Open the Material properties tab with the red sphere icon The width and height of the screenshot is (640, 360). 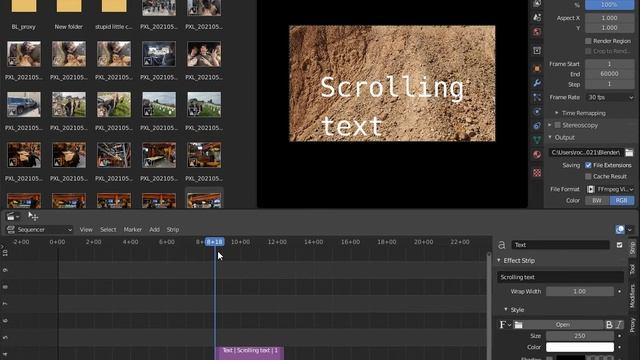tap(537, 155)
